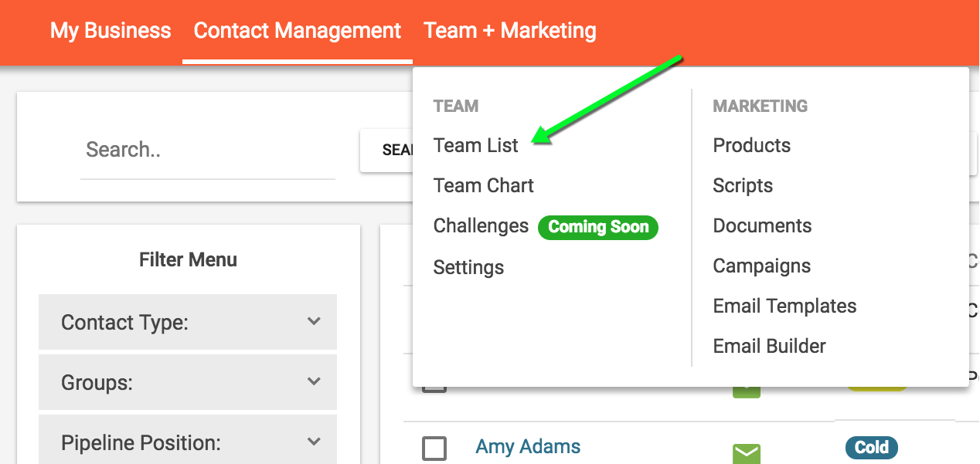This screenshot has height=464, width=980.
Task: Expand the Contact Type filter
Action: coord(188,322)
